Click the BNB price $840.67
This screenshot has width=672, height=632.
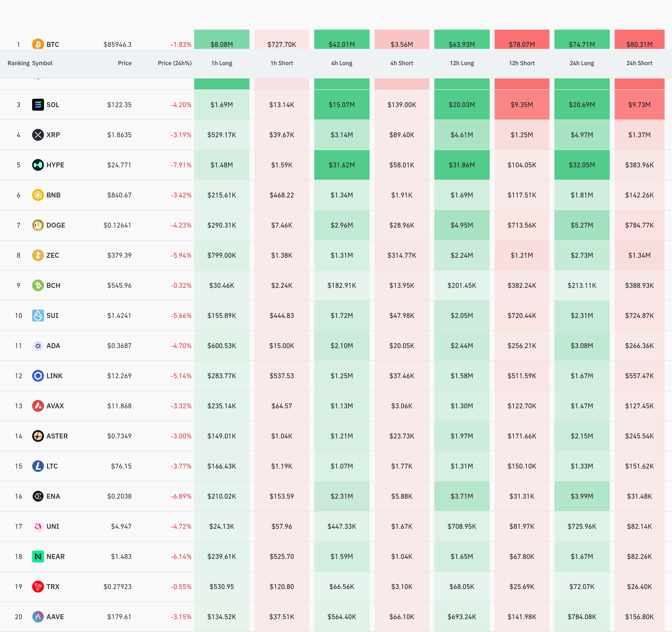119,195
